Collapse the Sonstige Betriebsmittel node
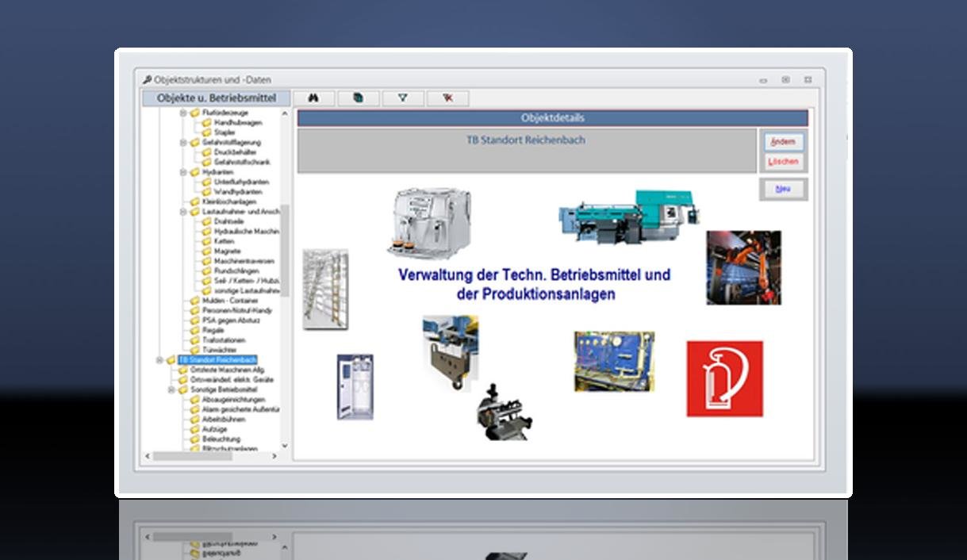This screenshot has height=560, width=967. point(171,390)
